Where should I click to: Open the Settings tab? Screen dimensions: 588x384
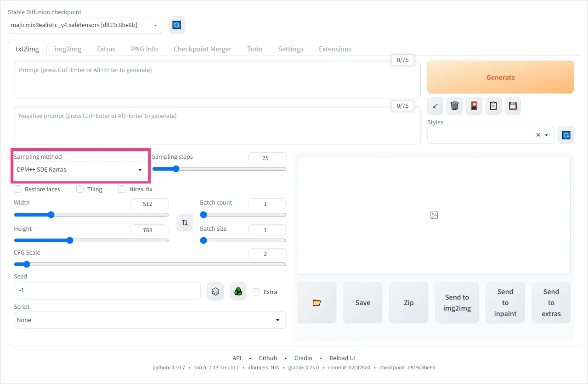291,49
